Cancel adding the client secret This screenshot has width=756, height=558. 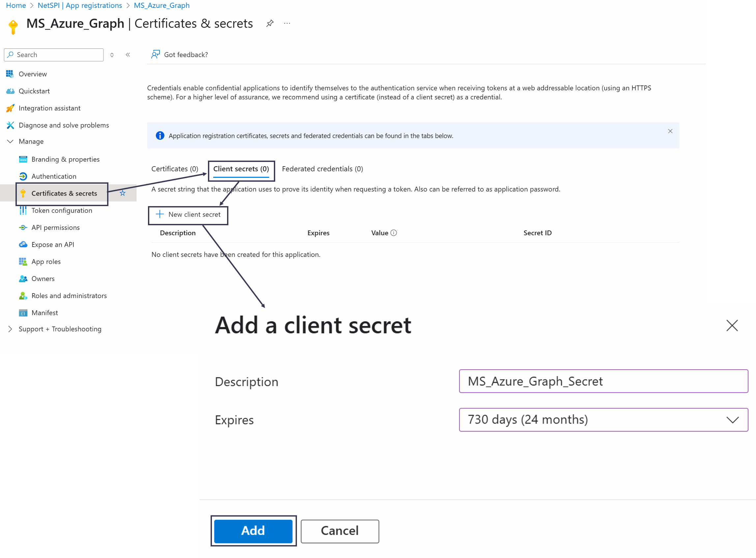pyautogui.click(x=339, y=531)
